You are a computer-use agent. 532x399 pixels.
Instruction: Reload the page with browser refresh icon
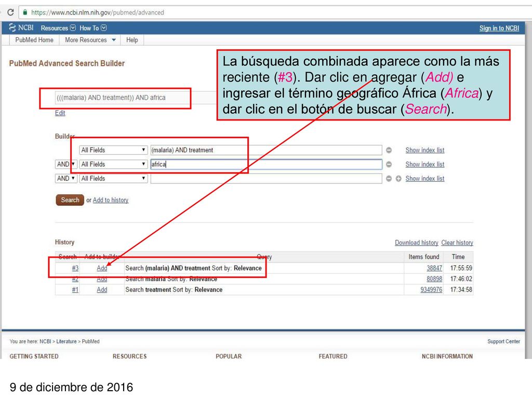pos(10,12)
